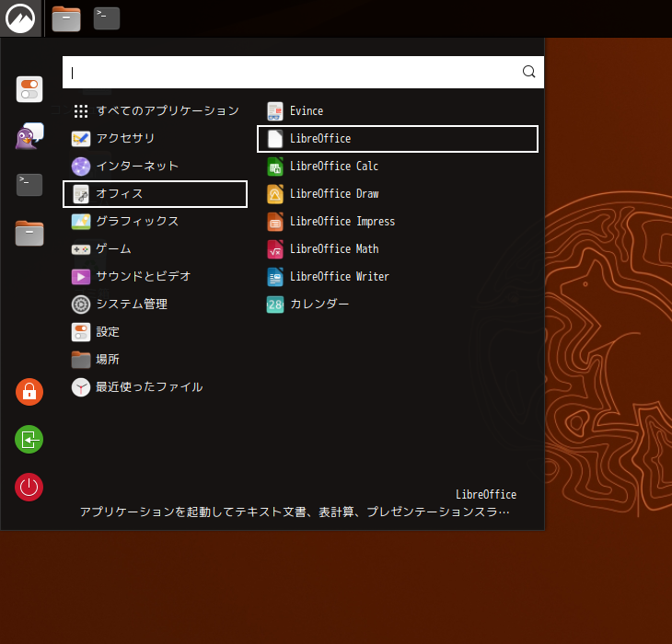Click the LibreOffice Draw yellow icon
Screen dimensions: 672x644
tap(274, 194)
